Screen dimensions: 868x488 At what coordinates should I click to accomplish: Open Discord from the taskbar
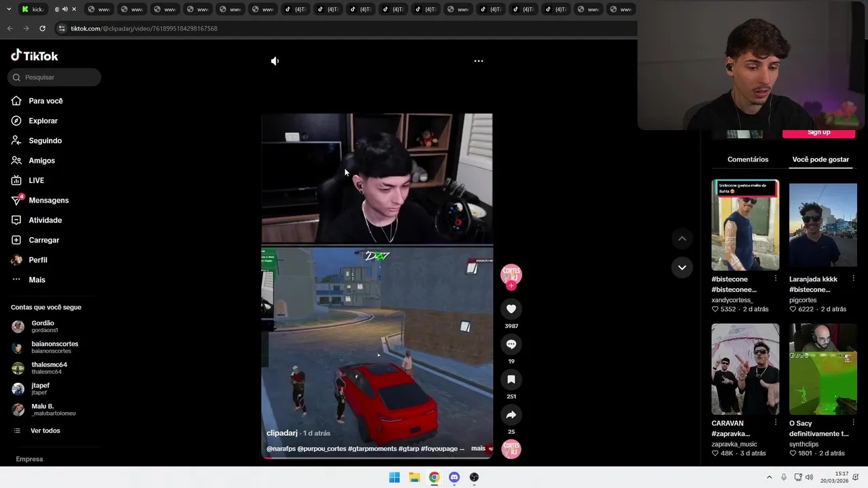[x=454, y=477]
